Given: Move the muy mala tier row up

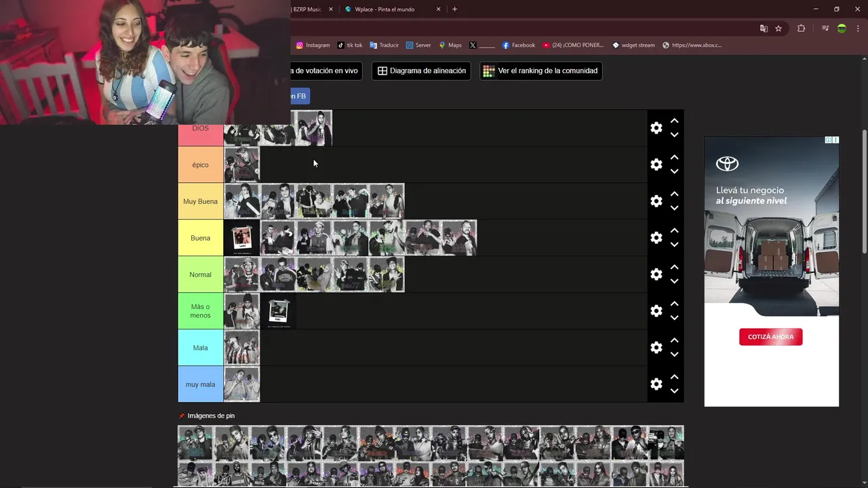Looking at the screenshot, I should 674,377.
